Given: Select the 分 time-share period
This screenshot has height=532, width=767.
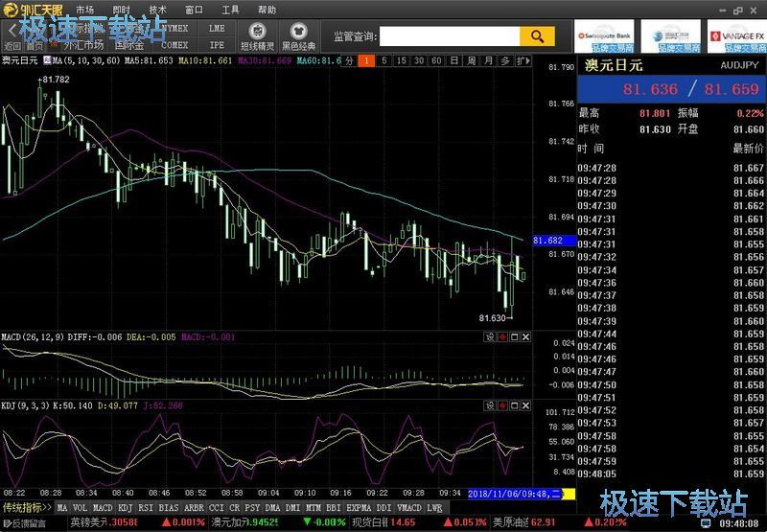Looking at the screenshot, I should pos(349,60).
